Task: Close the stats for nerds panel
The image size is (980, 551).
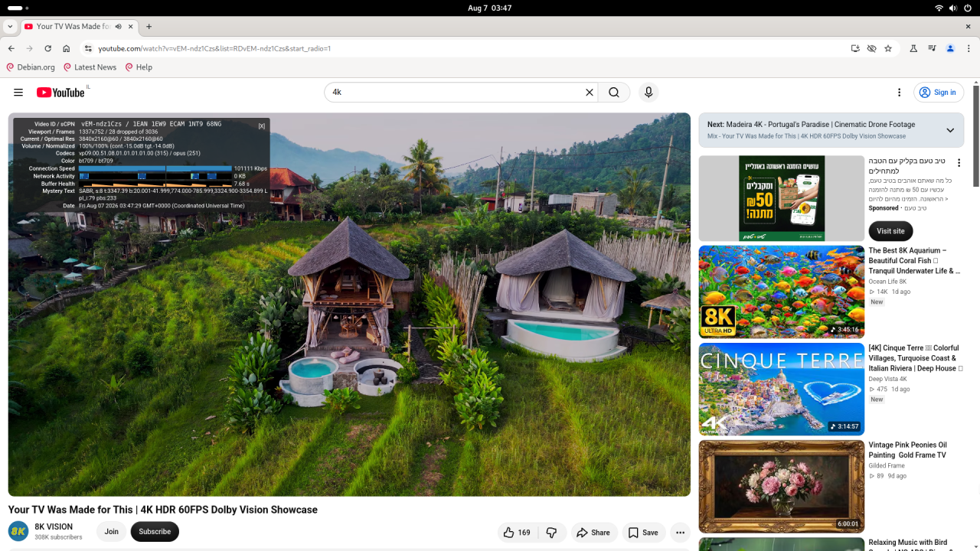Action: pos(262,126)
